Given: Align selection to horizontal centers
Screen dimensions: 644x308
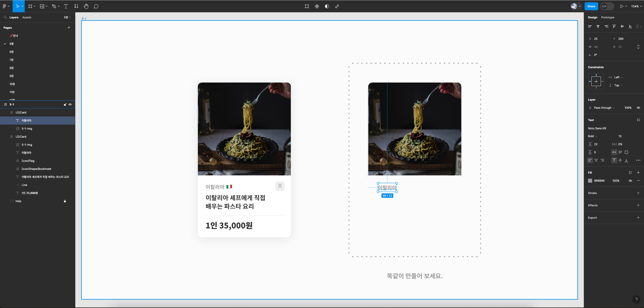Looking at the screenshot, I should (598, 26).
